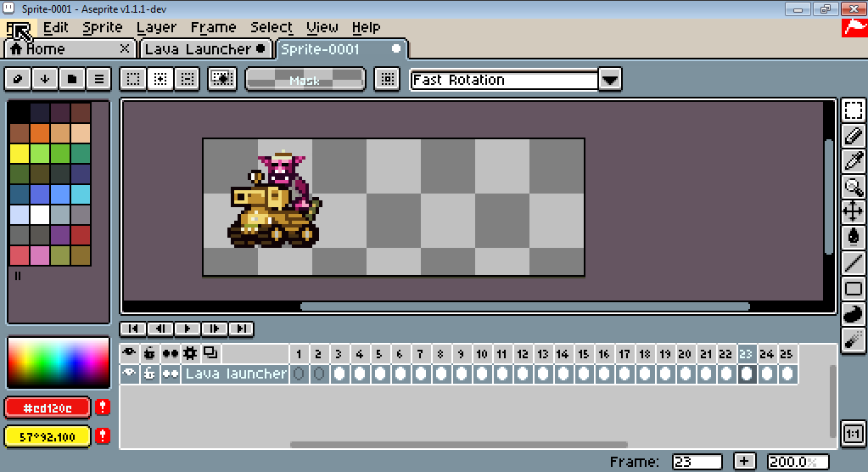Image resolution: width=868 pixels, height=472 pixels.
Task: Open the Edit menu
Action: (x=55, y=28)
